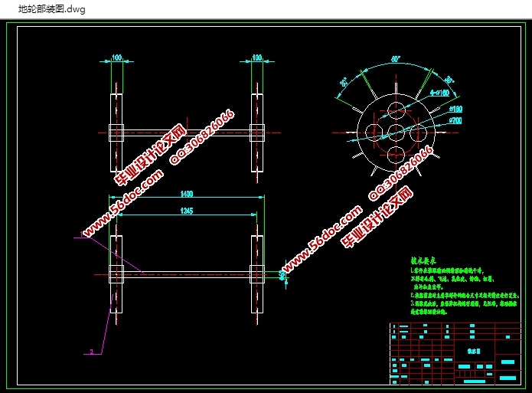
Task: Click the center www.56doc.com watermark
Action: [323, 229]
